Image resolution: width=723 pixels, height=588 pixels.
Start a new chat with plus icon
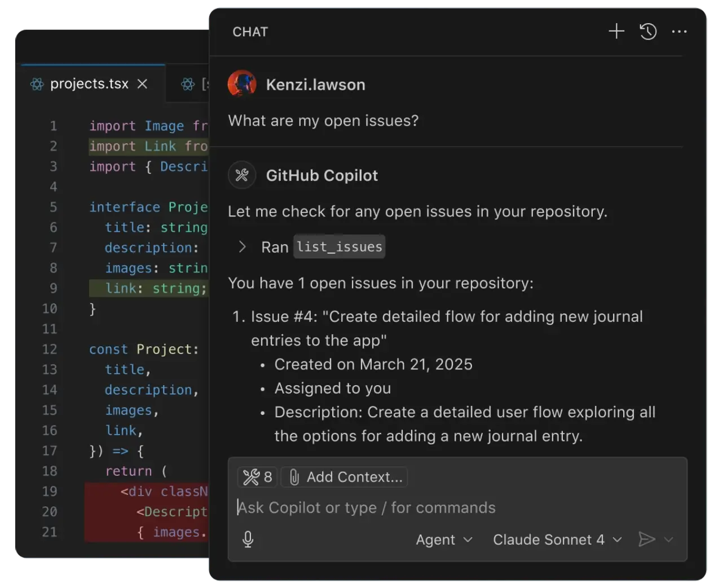(616, 32)
